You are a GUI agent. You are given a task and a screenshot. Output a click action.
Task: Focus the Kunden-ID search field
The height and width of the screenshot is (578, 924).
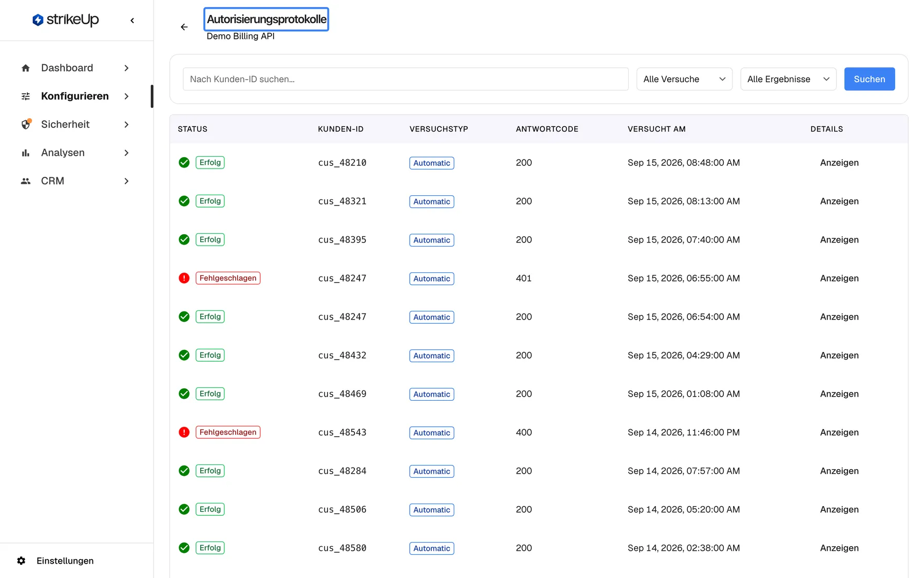[x=406, y=79]
